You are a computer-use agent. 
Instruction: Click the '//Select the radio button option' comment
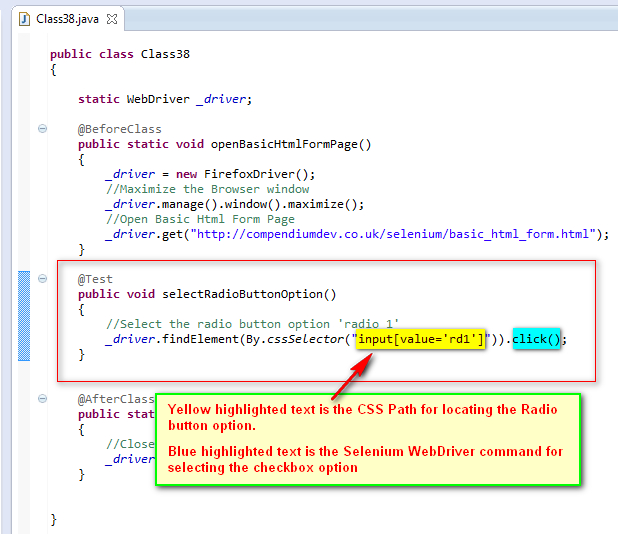(252, 324)
